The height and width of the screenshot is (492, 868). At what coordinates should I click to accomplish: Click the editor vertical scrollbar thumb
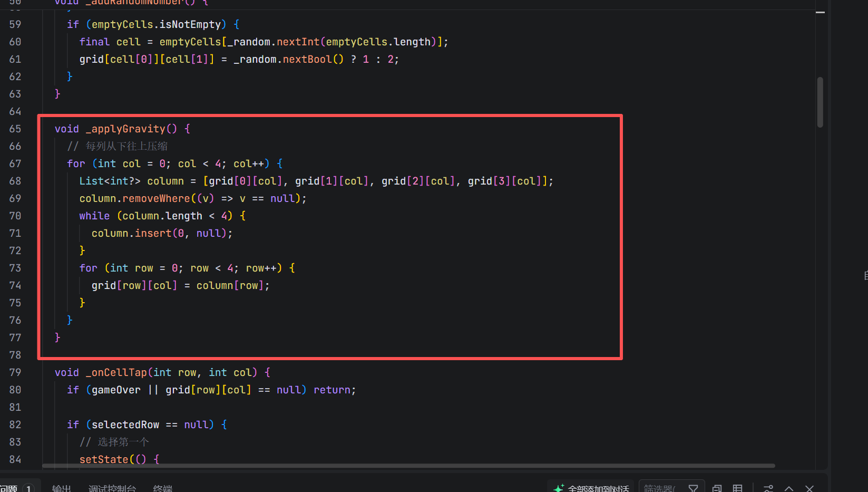[x=820, y=102]
